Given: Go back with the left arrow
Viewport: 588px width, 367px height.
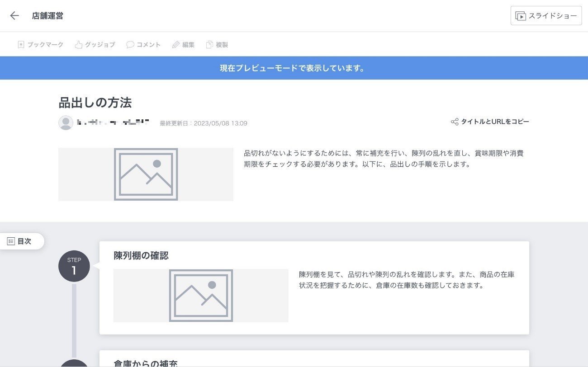Looking at the screenshot, I should pyautogui.click(x=14, y=16).
